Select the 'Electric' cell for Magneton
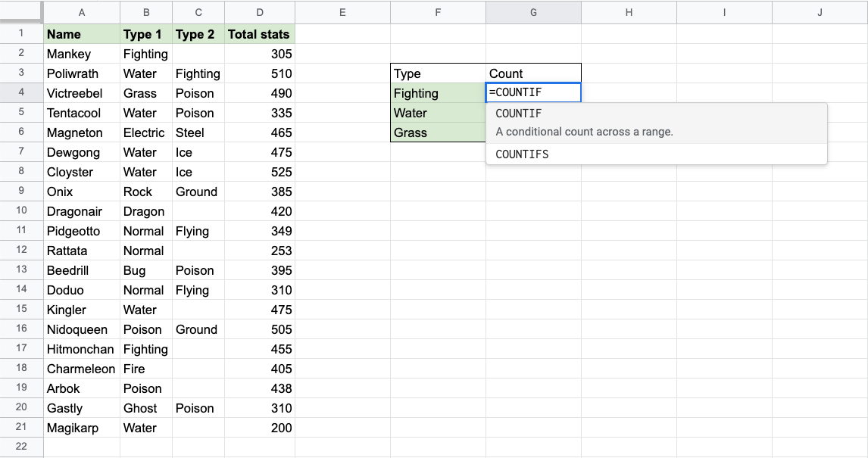The image size is (868, 458). pos(145,132)
